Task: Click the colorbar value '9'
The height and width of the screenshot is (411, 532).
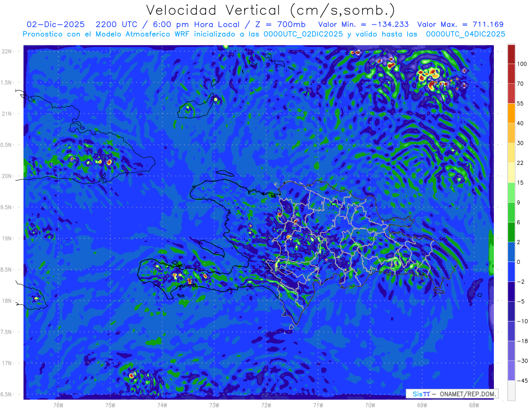Action: [519, 202]
